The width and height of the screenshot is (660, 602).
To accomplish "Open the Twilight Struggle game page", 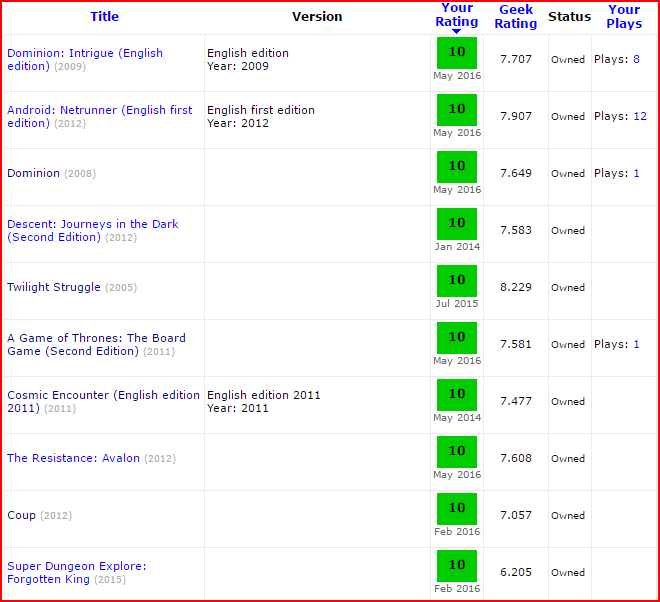I will click(54, 287).
